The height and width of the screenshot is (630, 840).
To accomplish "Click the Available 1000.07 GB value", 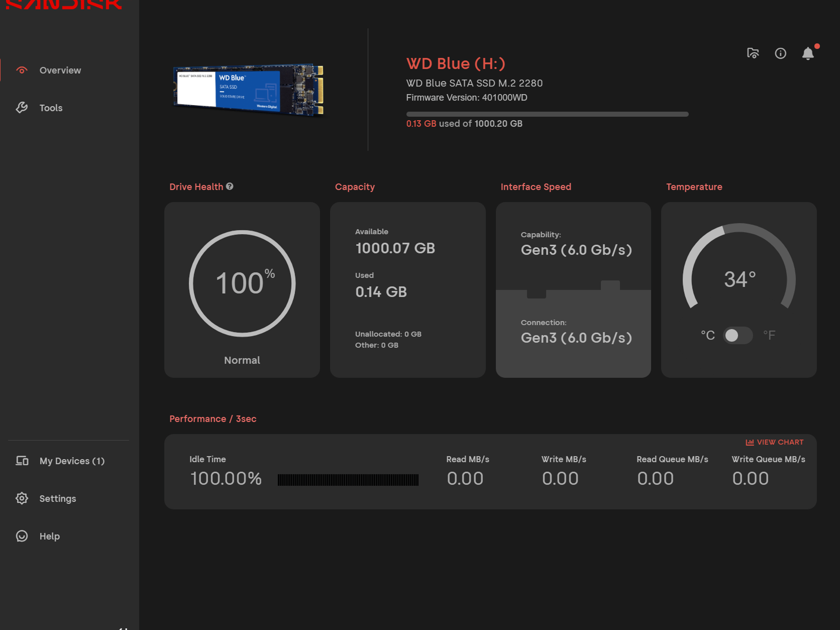I will pos(395,248).
